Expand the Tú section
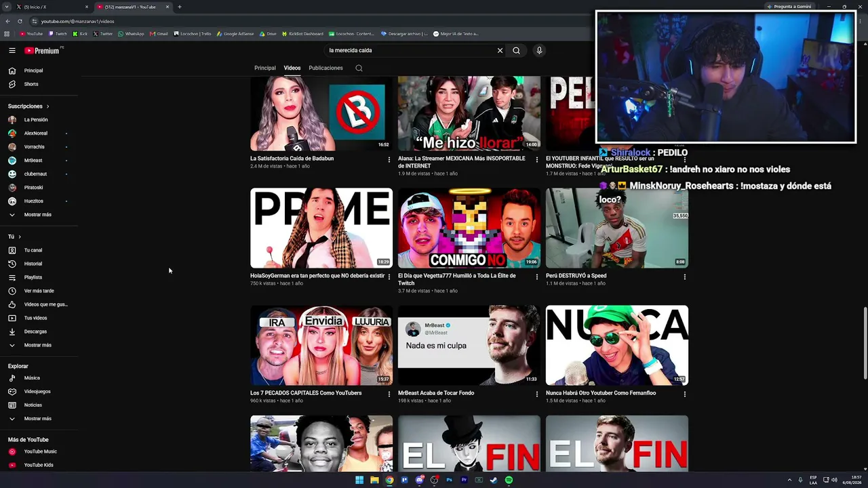The height and width of the screenshot is (488, 868). pyautogui.click(x=15, y=237)
